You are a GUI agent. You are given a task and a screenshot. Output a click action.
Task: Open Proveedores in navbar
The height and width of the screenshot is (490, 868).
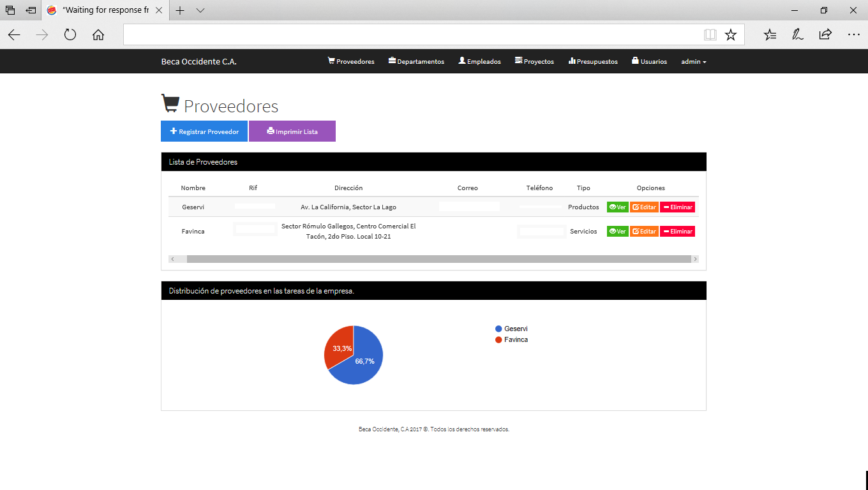pyautogui.click(x=351, y=61)
